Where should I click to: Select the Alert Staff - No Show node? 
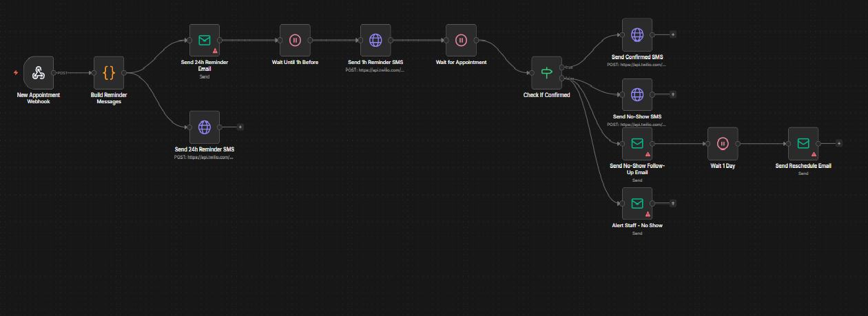[x=637, y=203]
